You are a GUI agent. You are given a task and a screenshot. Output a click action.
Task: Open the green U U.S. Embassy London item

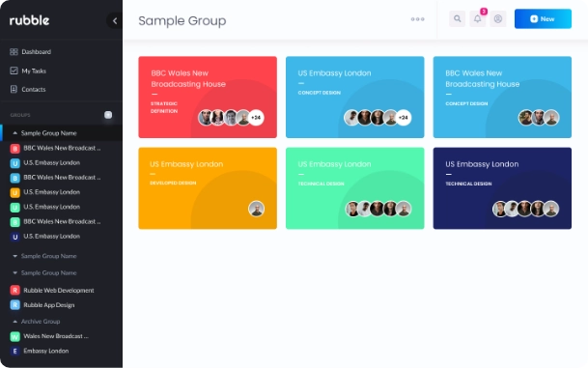45,207
